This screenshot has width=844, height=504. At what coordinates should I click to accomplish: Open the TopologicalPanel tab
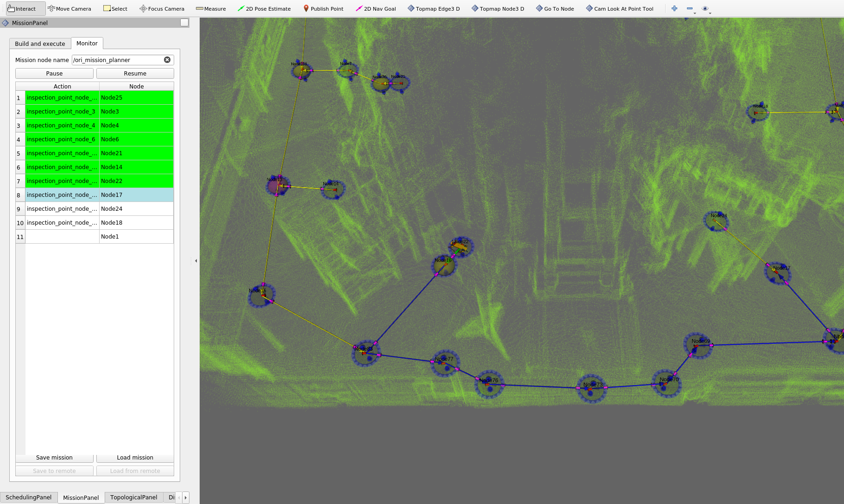click(x=134, y=498)
